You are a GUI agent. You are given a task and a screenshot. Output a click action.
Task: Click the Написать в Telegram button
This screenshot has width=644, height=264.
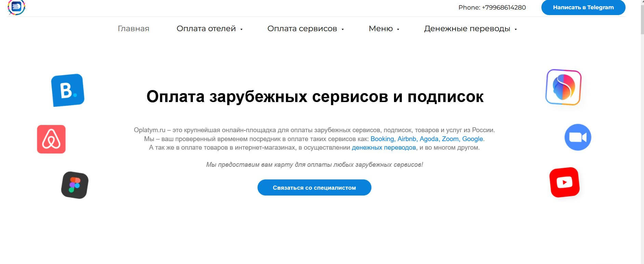click(x=583, y=7)
